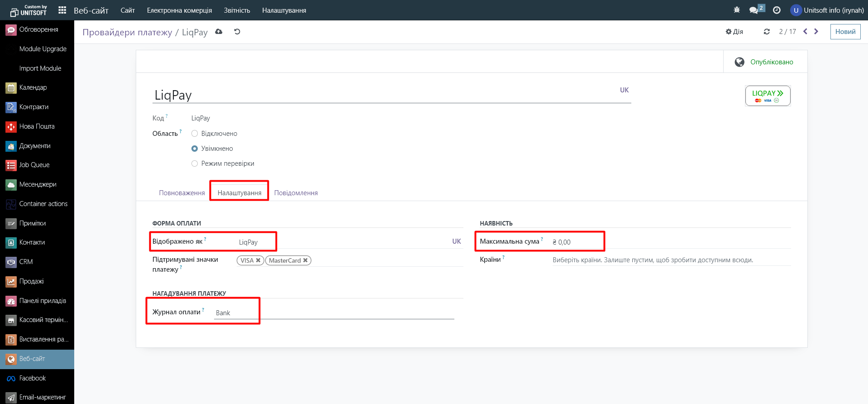
Task: Discard changes with the undo icon
Action: [x=237, y=32]
